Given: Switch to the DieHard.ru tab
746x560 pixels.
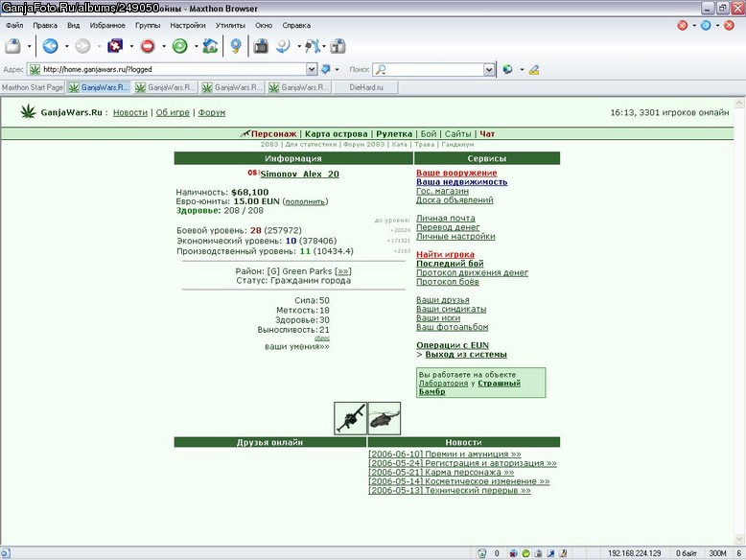Looking at the screenshot, I should click(x=366, y=87).
